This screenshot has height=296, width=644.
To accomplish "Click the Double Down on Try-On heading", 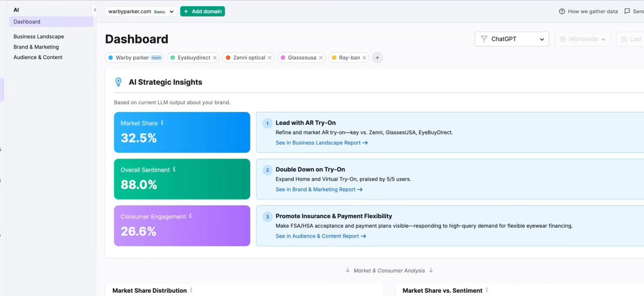I will [310, 169].
